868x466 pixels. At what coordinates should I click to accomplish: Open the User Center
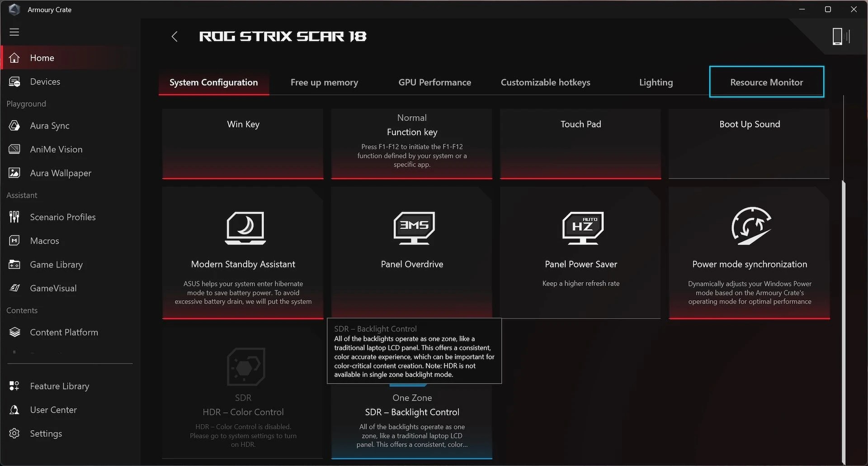pyautogui.click(x=53, y=409)
